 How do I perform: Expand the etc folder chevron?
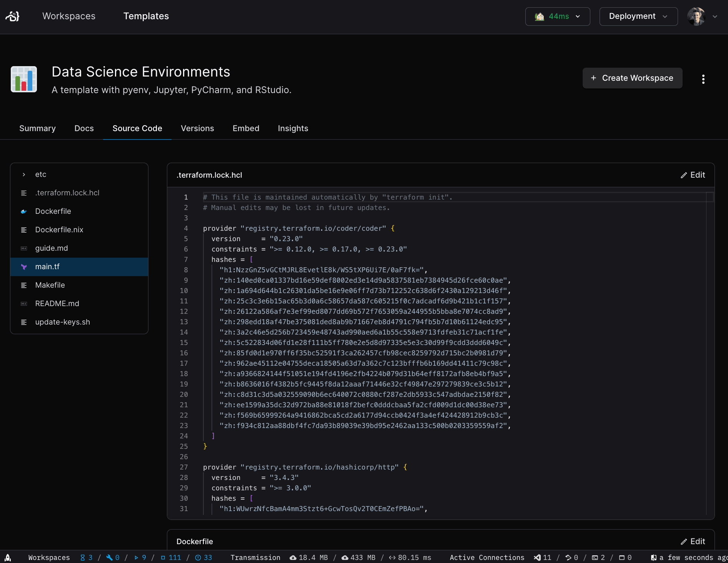(x=24, y=175)
